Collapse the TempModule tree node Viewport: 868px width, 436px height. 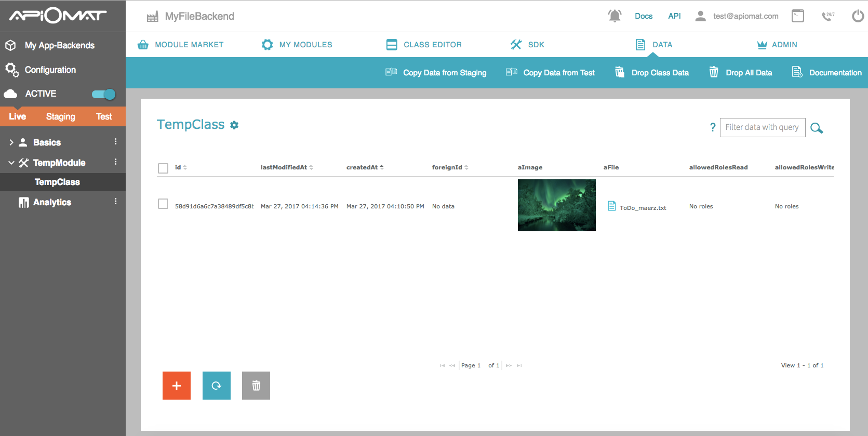point(11,163)
